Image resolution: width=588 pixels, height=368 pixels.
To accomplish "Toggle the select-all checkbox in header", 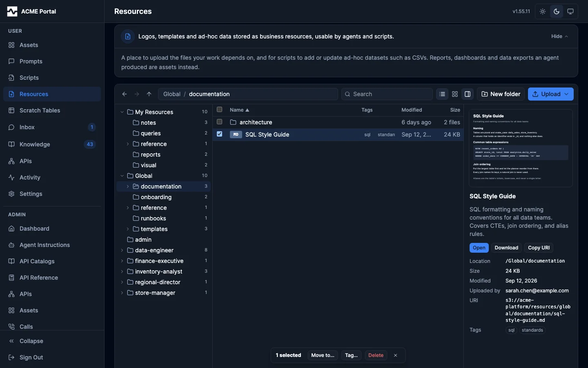I will pos(220,110).
